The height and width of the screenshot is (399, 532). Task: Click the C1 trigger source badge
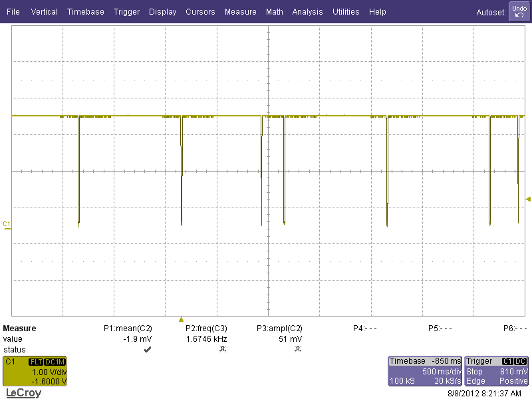coord(507,361)
